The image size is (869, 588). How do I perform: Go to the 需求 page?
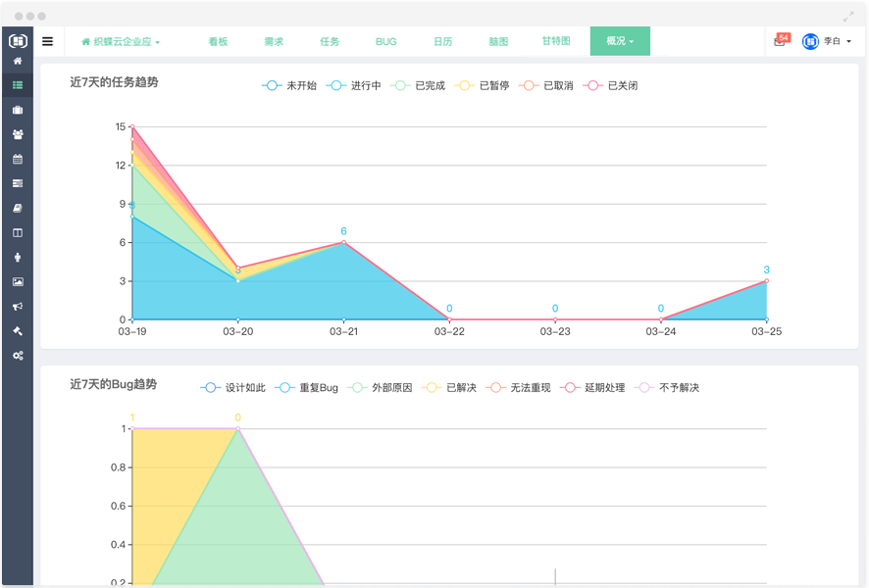[x=274, y=42]
